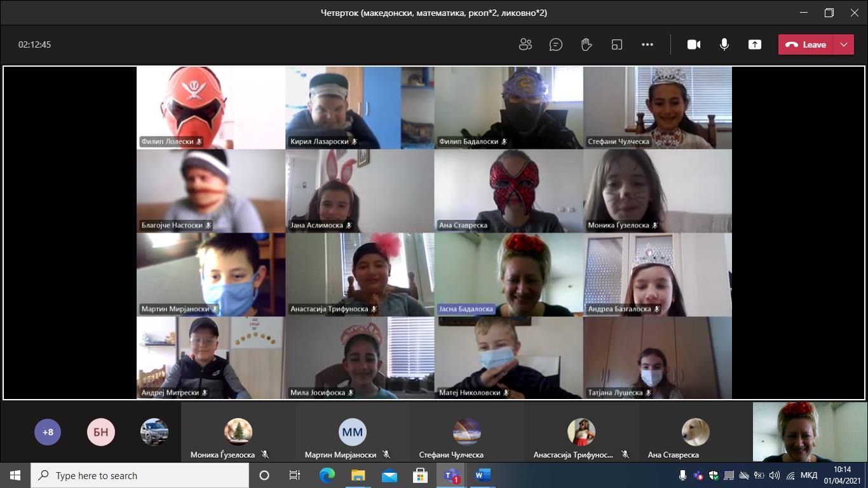Viewport: 868px width, 488px height.
Task: Expand the Leave options dropdown arrow
Action: (843, 44)
